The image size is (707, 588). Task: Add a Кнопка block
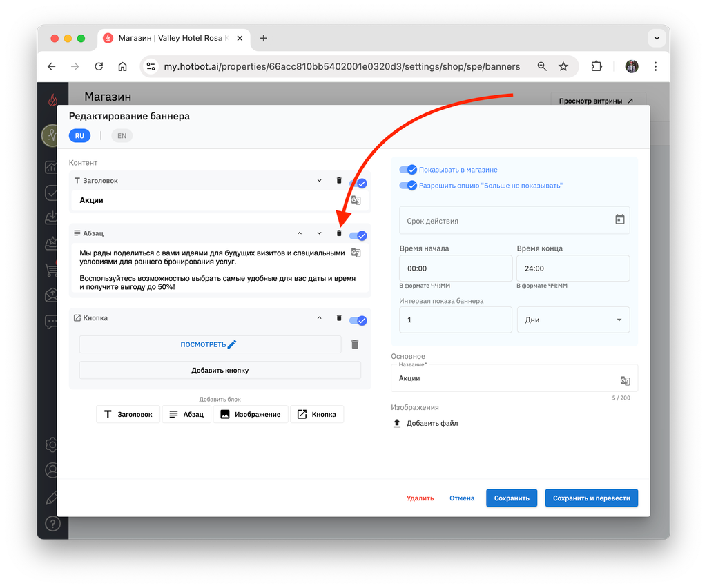click(317, 414)
